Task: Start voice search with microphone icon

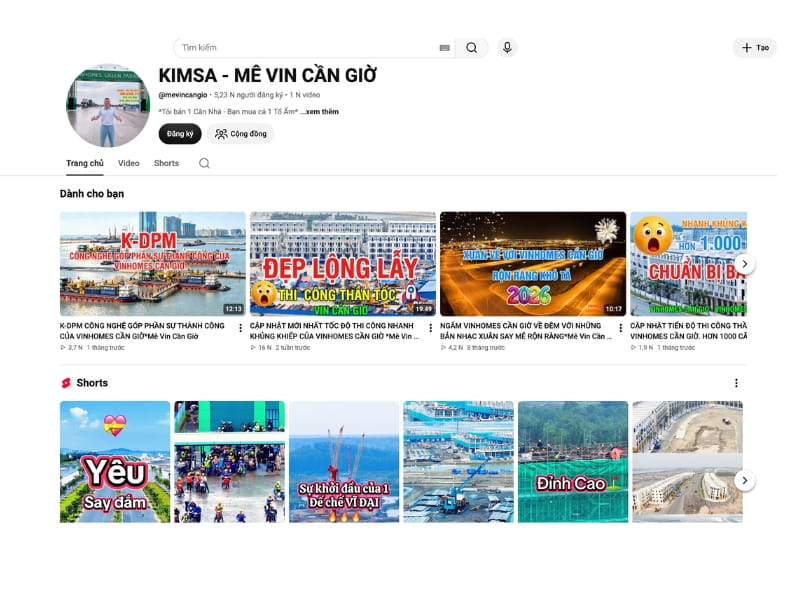Action: click(x=507, y=47)
